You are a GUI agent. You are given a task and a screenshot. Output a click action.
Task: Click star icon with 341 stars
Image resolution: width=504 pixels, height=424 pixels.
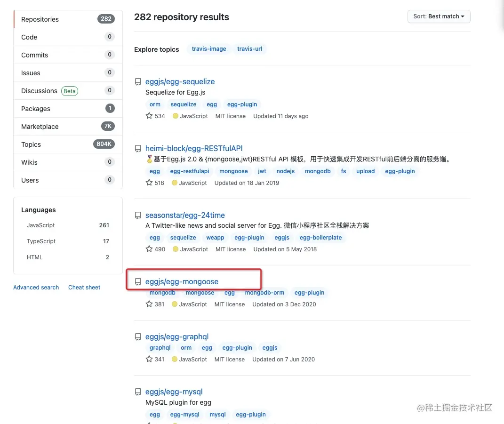click(149, 359)
